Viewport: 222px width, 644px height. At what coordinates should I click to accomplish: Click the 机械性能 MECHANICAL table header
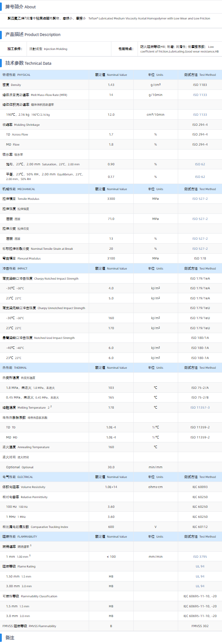[19, 189]
